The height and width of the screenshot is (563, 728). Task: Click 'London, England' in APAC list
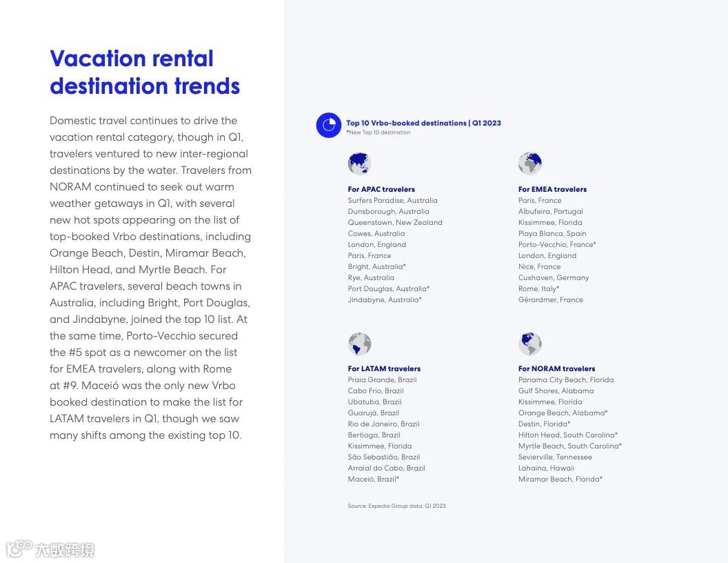coord(376,244)
